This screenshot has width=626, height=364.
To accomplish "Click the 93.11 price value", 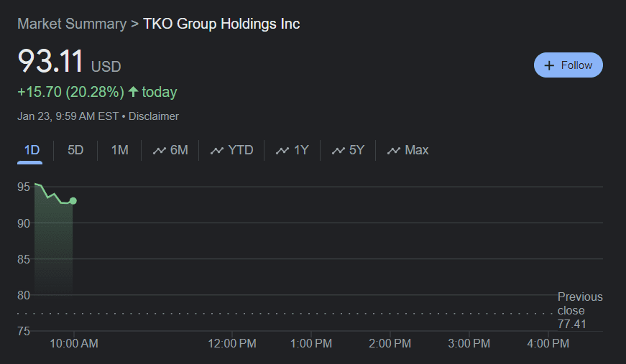I will tap(50, 62).
